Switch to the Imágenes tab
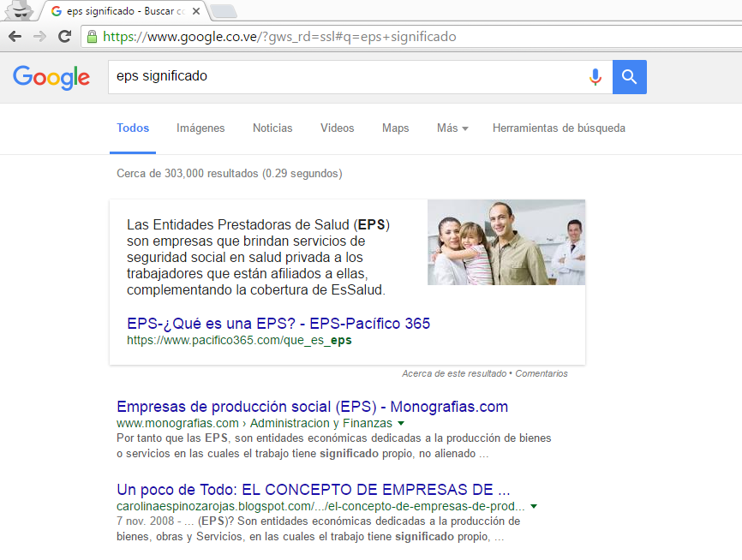The height and width of the screenshot is (560, 742). click(x=200, y=128)
